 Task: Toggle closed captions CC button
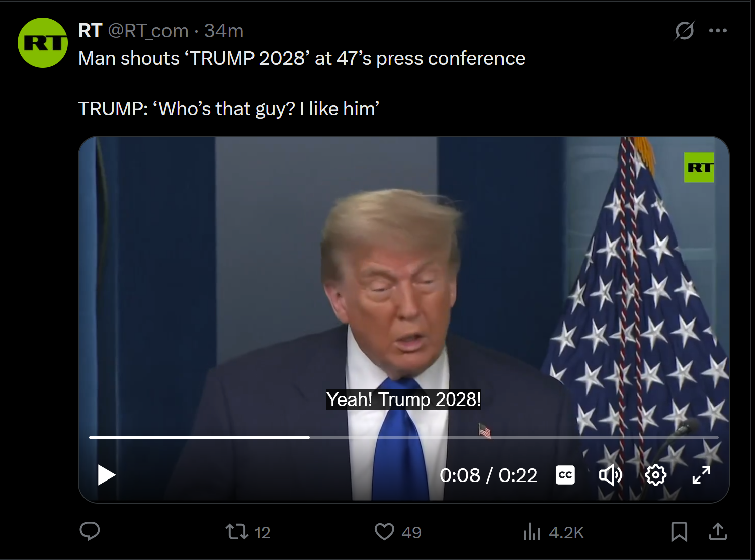[x=565, y=475]
